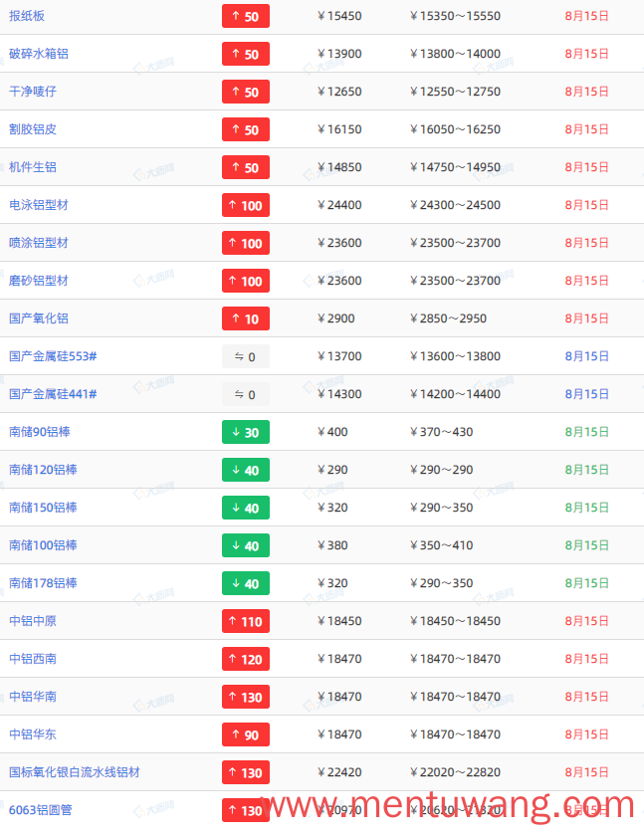This screenshot has height=835, width=644.
Task: Click the ↑110 badge for 中铝中原
Action: coord(246,621)
